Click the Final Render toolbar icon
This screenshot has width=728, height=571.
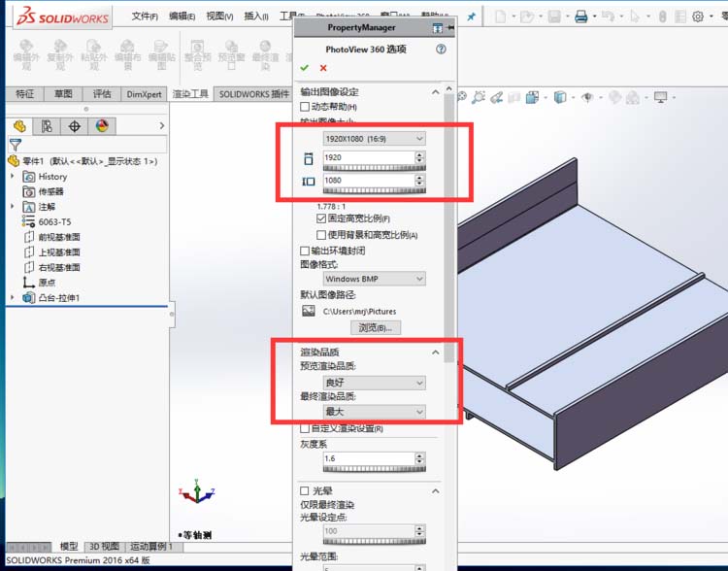pyautogui.click(x=265, y=55)
